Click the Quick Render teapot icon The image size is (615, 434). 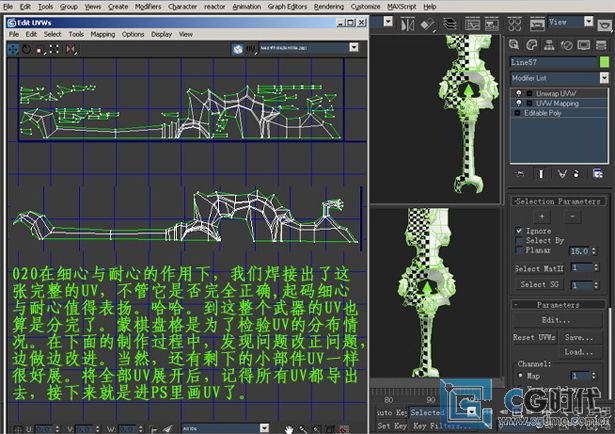click(x=605, y=25)
